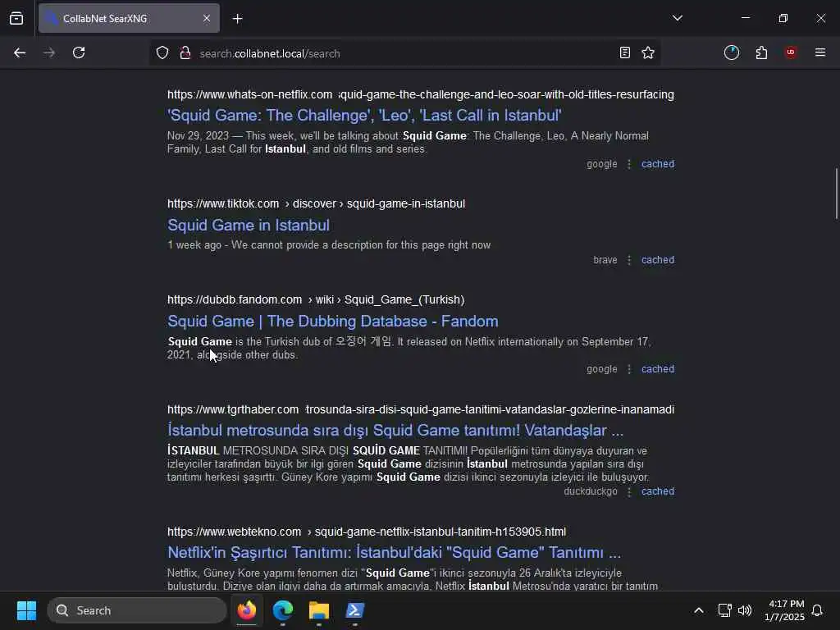Open İstanbul metrosunda sıra dışı result
Viewport: 840px width, 630px height.
point(395,430)
